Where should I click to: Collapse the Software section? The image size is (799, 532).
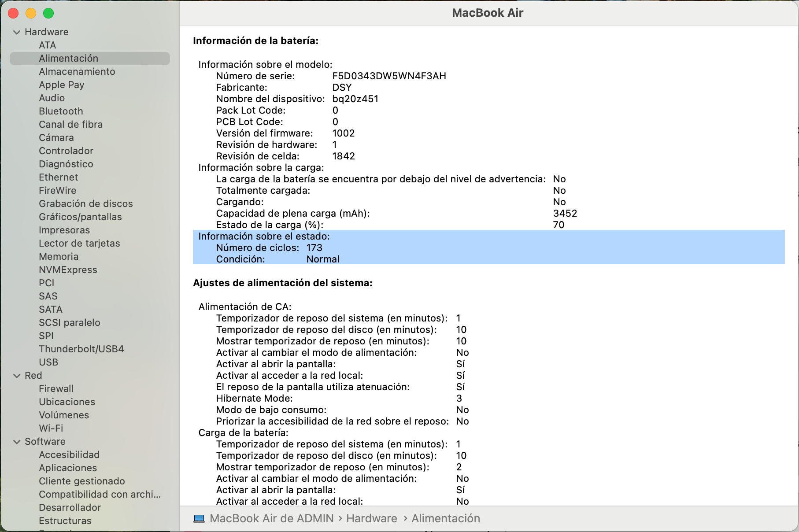17,442
